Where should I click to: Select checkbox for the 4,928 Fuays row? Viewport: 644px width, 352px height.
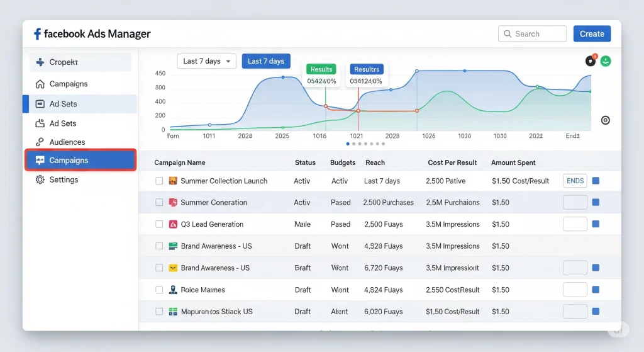pyautogui.click(x=159, y=246)
